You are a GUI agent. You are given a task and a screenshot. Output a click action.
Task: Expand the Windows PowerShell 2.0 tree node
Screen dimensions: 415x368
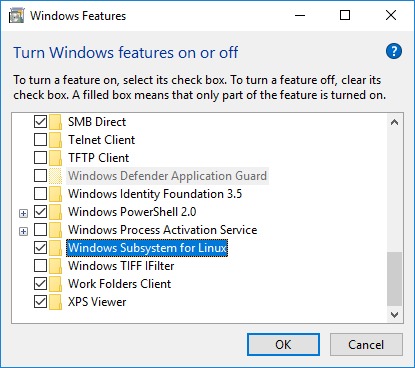click(x=23, y=213)
